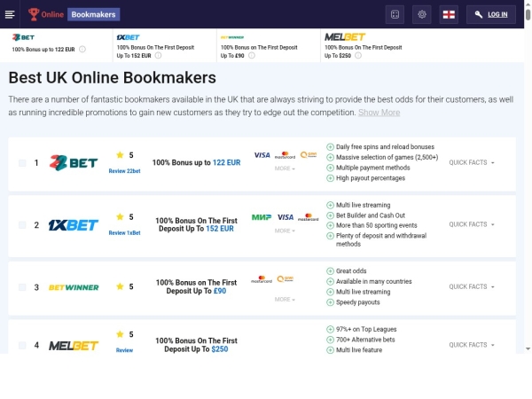Expand QUICK FACTS for 22BET
Screen dimensions: 532x399
pyautogui.click(x=472, y=162)
